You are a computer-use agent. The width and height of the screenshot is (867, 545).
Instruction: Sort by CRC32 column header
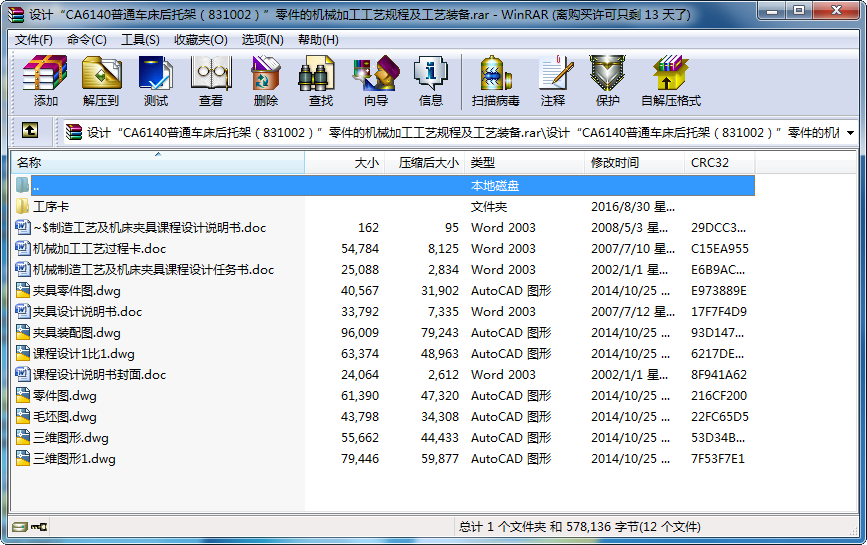(x=719, y=163)
